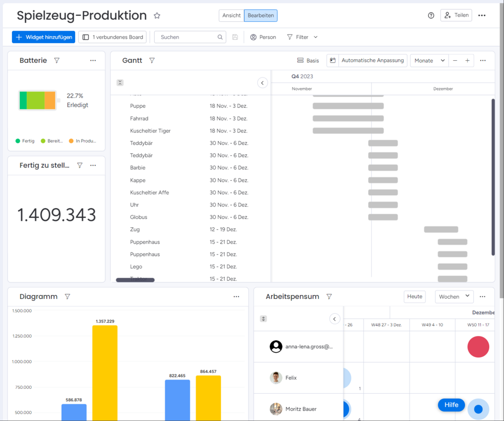
Task: Select the Barbie row in Gantt
Action: [x=191, y=168]
